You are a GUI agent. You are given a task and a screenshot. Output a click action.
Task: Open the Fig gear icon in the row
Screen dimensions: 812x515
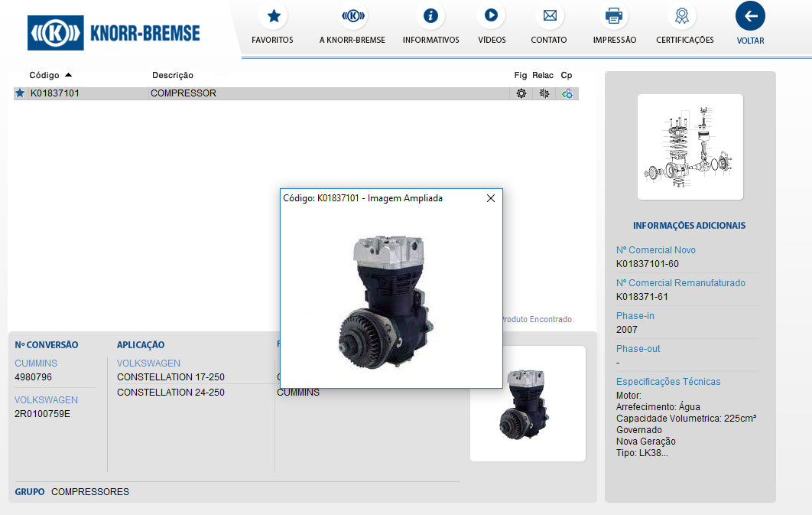pos(521,93)
